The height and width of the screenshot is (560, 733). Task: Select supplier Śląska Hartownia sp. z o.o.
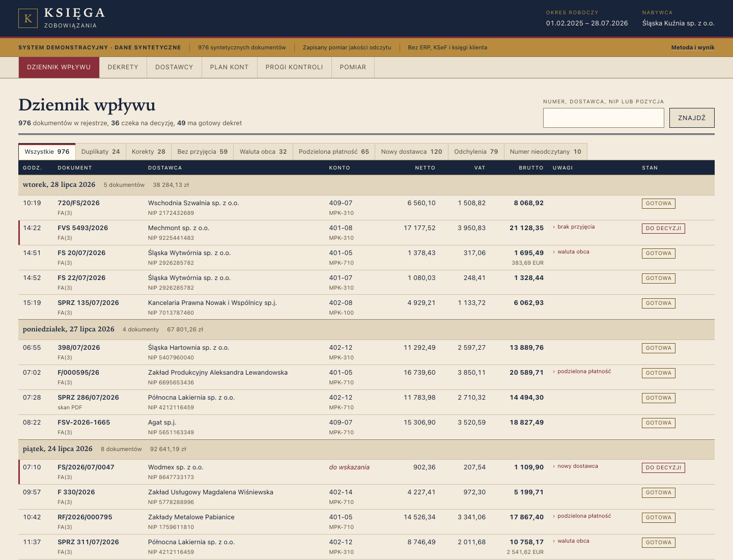[x=189, y=348]
